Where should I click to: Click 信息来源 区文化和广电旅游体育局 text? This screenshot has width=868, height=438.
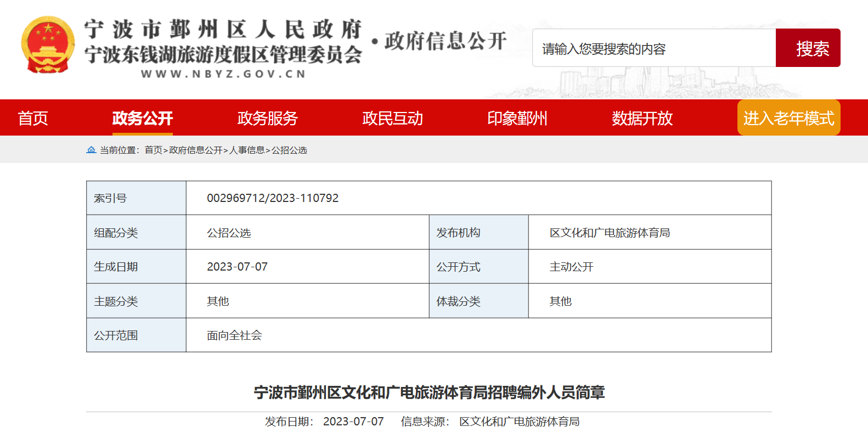tap(491, 422)
